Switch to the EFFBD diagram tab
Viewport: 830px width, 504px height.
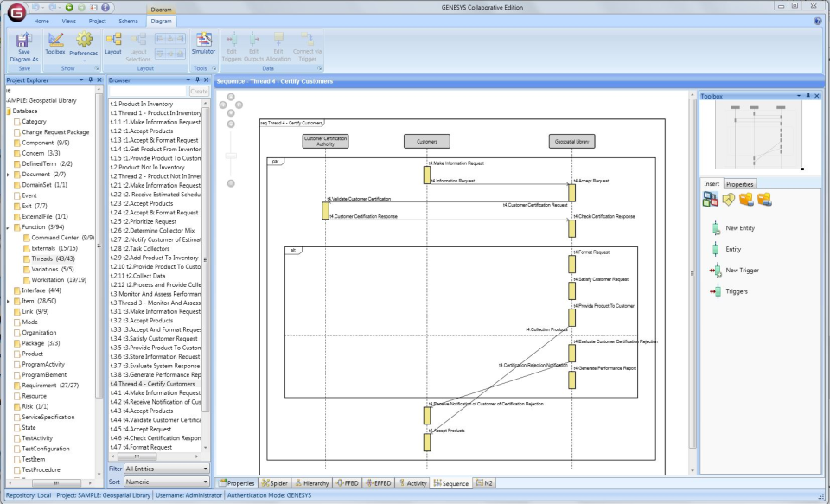[x=378, y=483]
